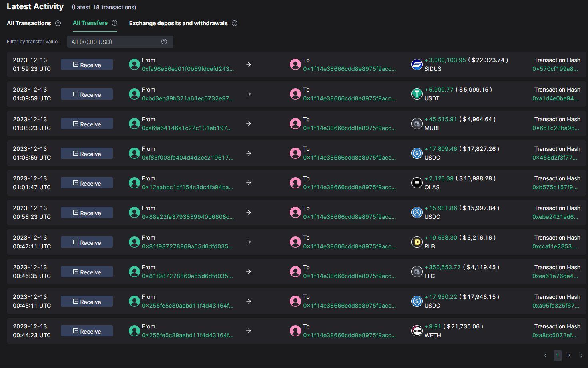Open Exchange deposits and withdrawals tab
This screenshot has width=588, height=368.
coord(178,23)
